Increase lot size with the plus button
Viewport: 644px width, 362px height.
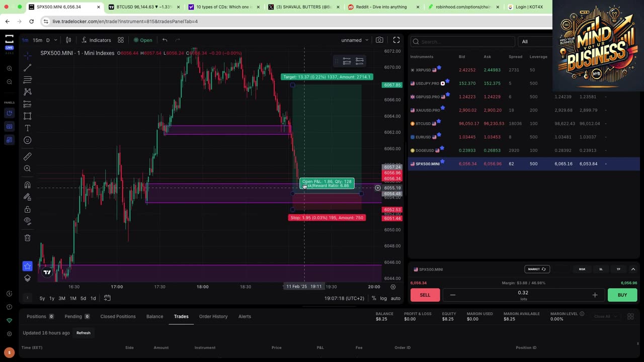tap(595, 295)
